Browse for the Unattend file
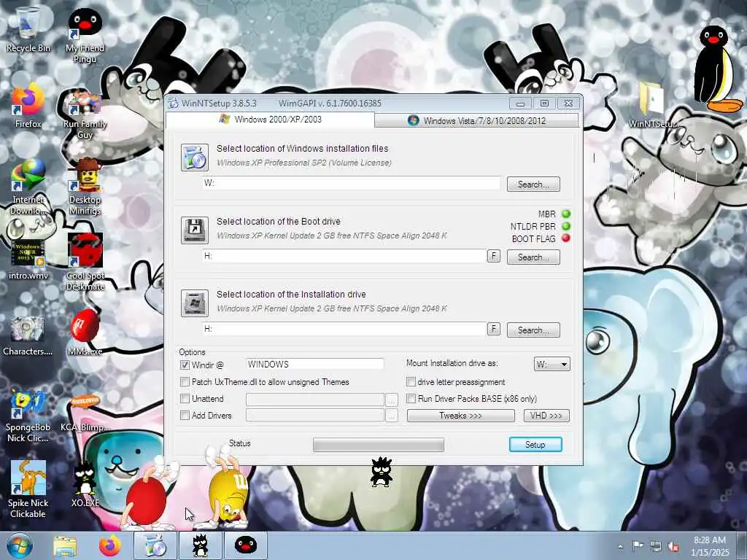 point(391,400)
